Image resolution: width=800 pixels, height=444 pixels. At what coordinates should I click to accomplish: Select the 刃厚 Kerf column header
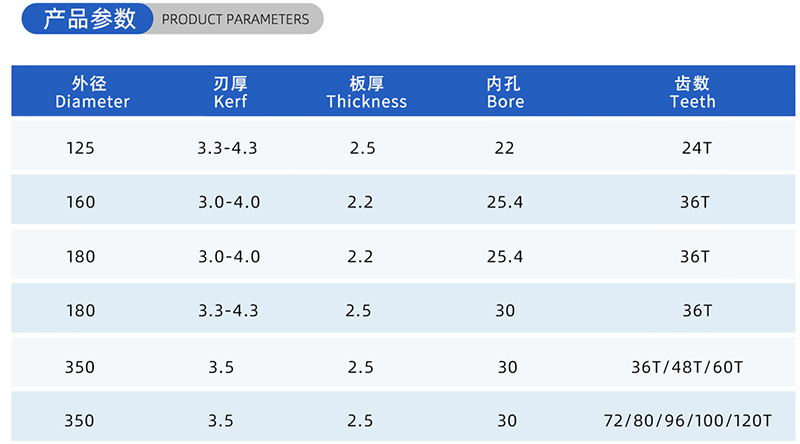tap(230, 92)
